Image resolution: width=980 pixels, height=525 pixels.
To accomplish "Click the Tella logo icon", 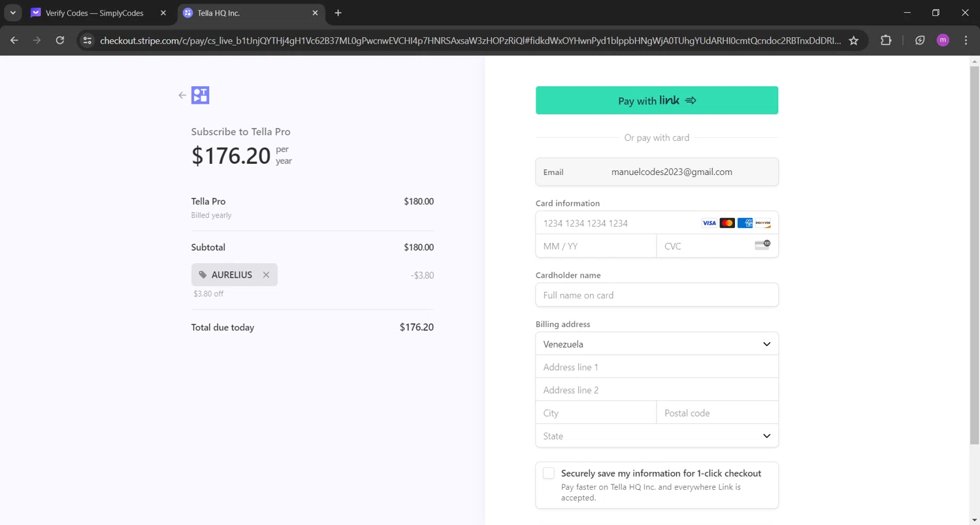I will (200, 95).
